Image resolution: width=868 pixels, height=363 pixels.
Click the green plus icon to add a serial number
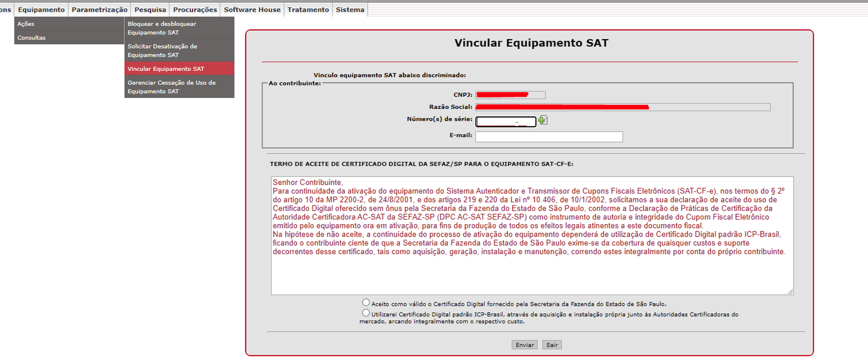click(543, 120)
